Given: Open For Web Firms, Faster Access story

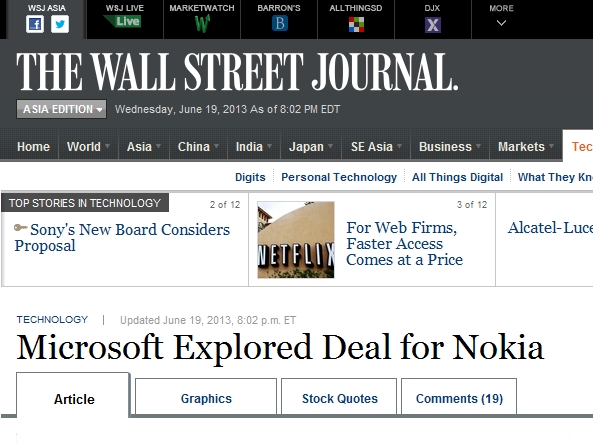Looking at the screenshot, I should (x=404, y=244).
